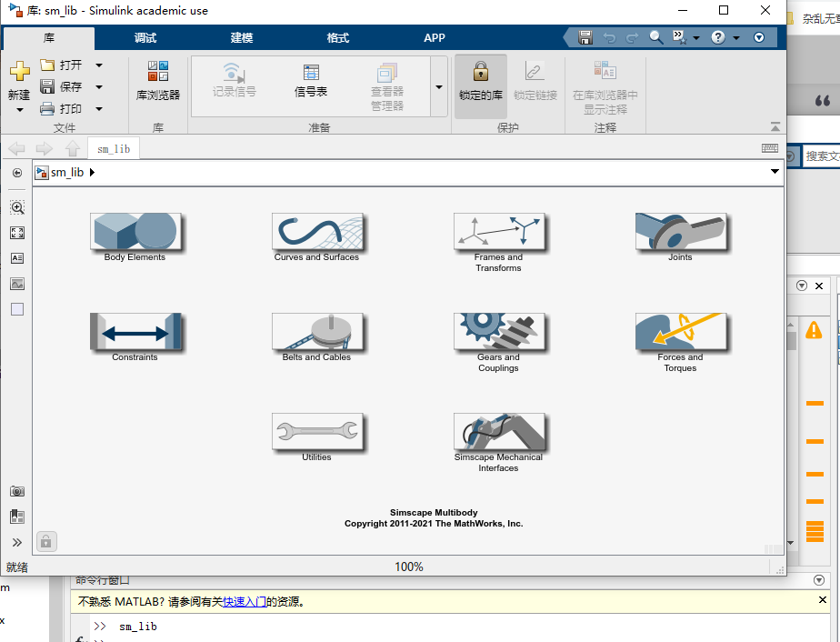Click the fit to view icon

(x=17, y=233)
